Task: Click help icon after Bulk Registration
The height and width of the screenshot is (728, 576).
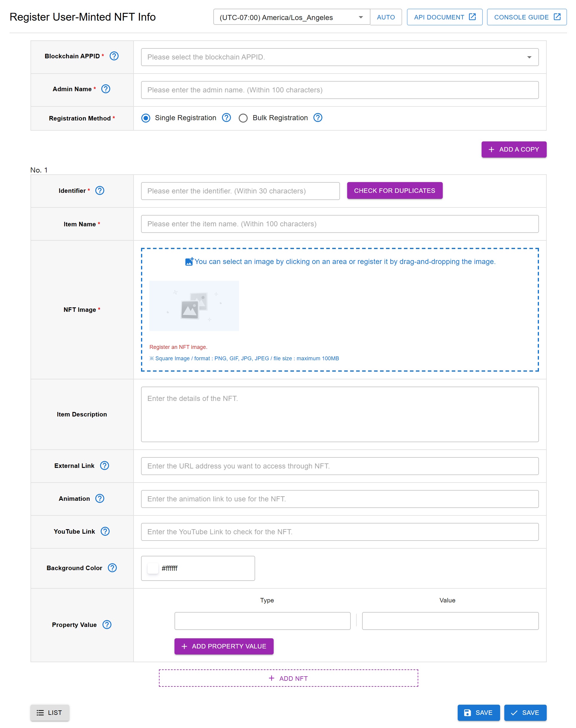Action: [318, 117]
